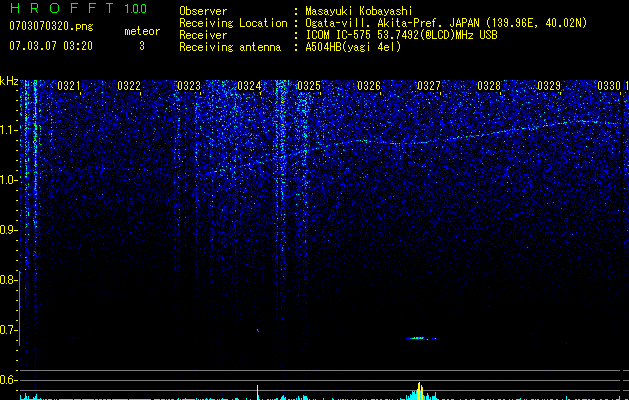The width and height of the screenshot is (629, 400).
Task: Click the Ogata-vill. Akita-Pref. JAPAN location text
Action: pos(446,23)
